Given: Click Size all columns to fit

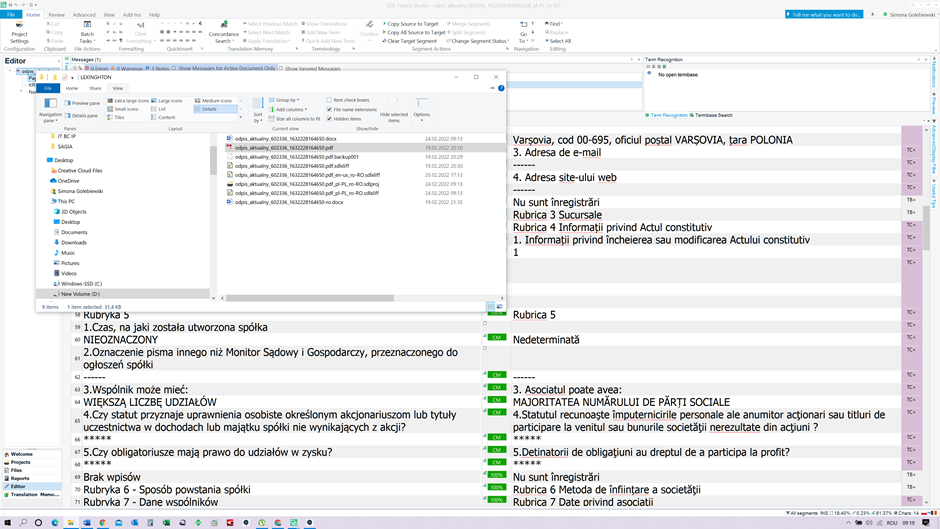Looking at the screenshot, I should [x=294, y=119].
